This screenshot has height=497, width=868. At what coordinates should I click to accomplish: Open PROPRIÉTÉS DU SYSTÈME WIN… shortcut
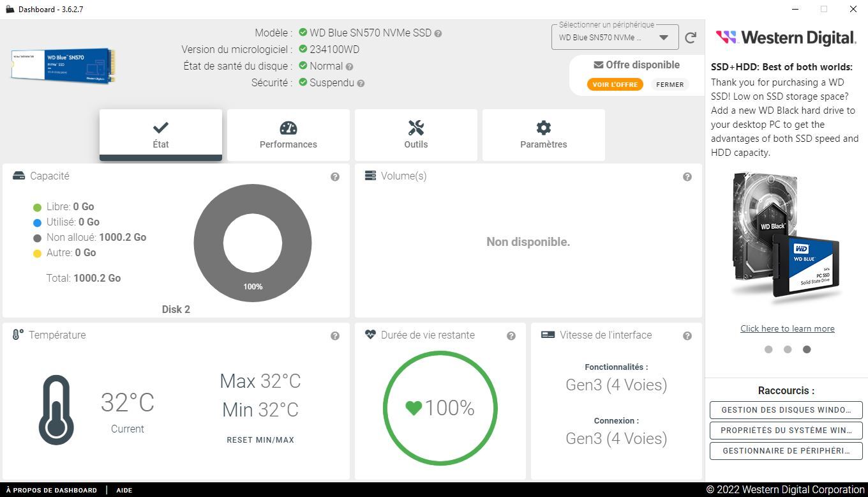click(786, 431)
